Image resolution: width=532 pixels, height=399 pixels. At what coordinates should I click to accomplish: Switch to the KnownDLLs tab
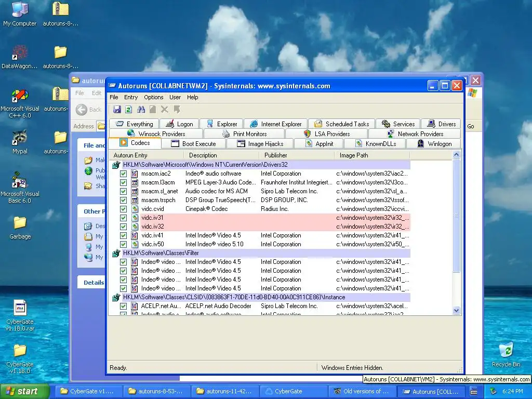point(376,143)
